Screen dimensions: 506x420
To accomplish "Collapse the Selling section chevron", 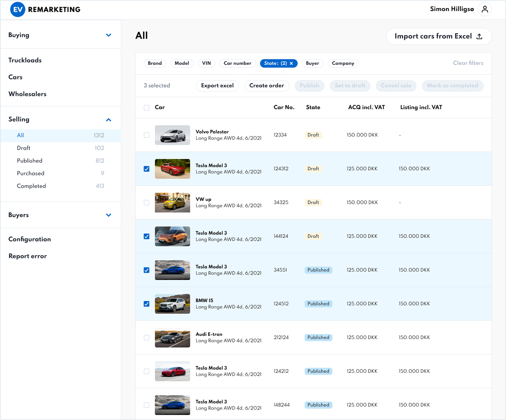I will pyautogui.click(x=109, y=120).
